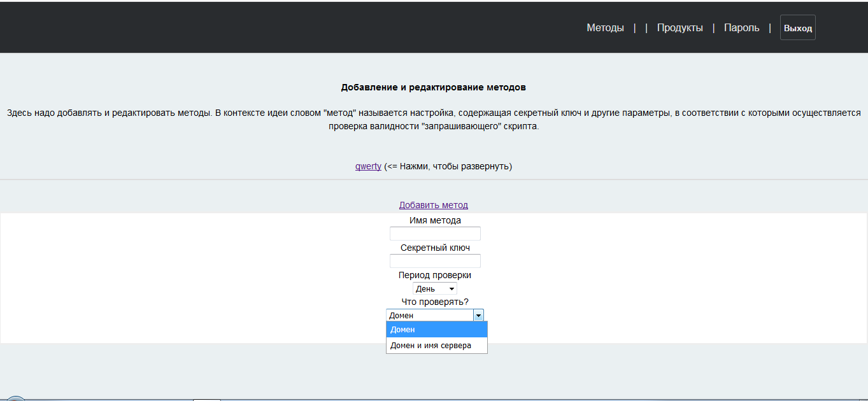Focus the Имя метода text field
This screenshot has width=868, height=401.
pyautogui.click(x=435, y=234)
